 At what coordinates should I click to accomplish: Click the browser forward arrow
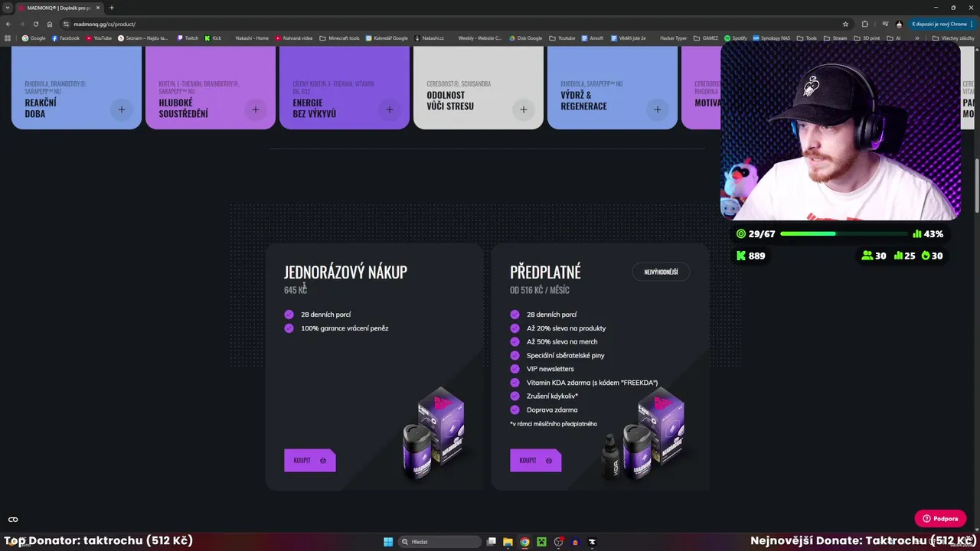pos(22,24)
